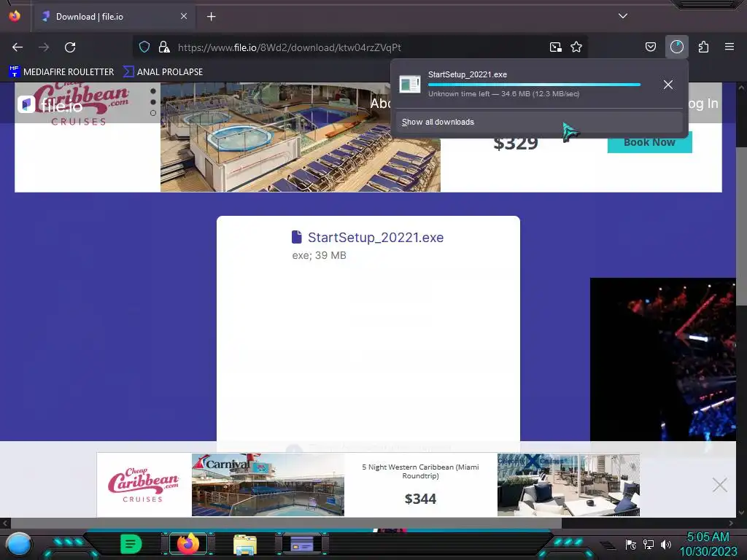Click the $344 cruise price
The image size is (747, 560).
pos(420,499)
